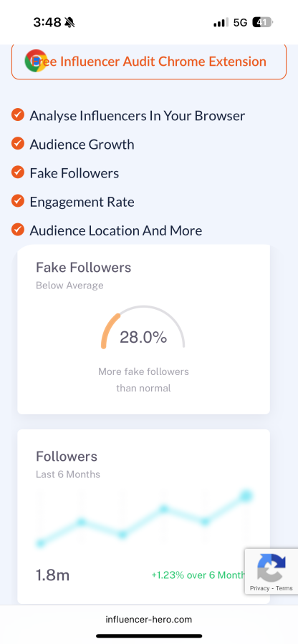Click the checkmark next to Fake Followers
Screen dimensions: 298x644
pos(18,172)
